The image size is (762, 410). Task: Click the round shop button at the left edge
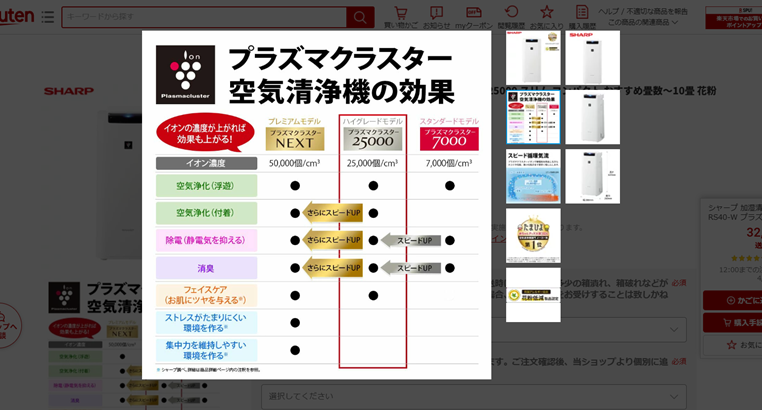(x=9, y=325)
